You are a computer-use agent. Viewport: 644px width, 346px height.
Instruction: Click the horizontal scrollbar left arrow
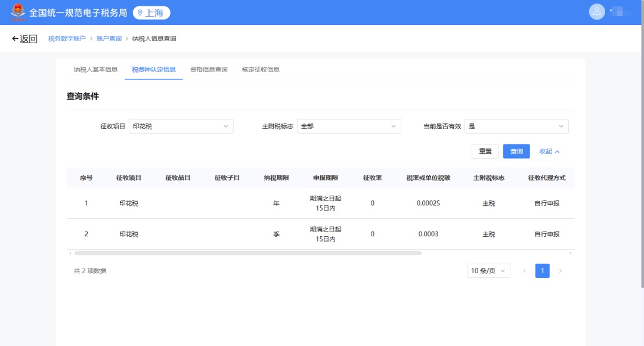click(70, 253)
